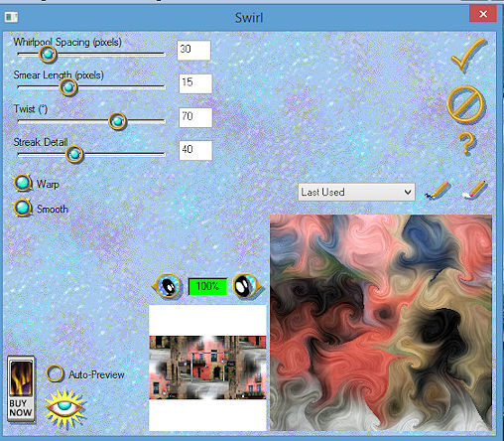Click the preview eye with sunburst
504x441 pixels.
(x=65, y=407)
